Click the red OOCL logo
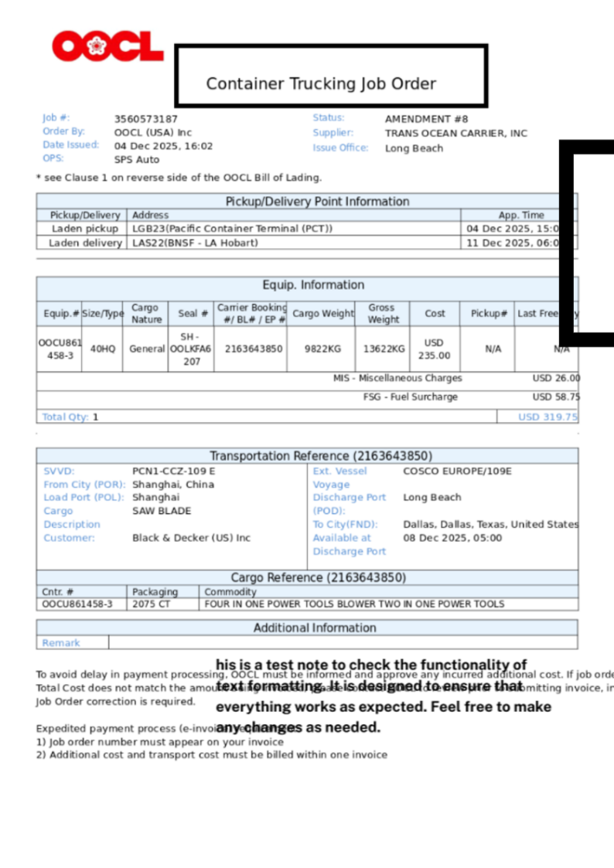Image resolution: width=614 pixels, height=868 pixels. click(107, 47)
